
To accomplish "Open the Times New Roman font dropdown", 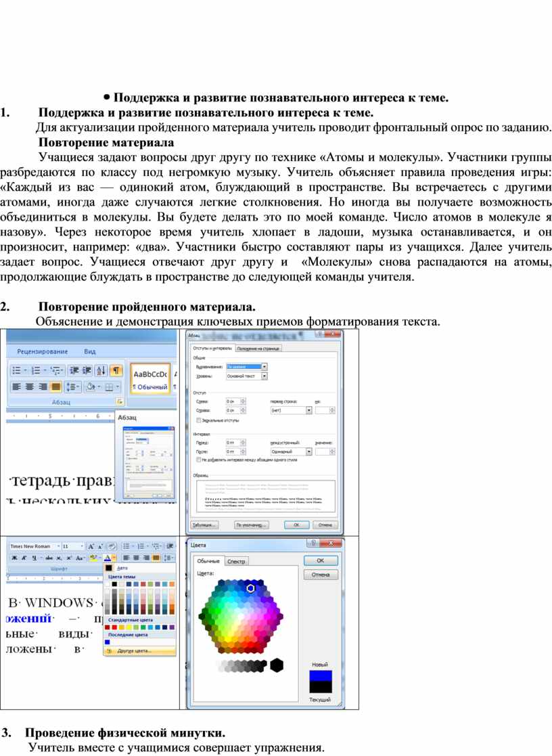I will click(x=58, y=546).
